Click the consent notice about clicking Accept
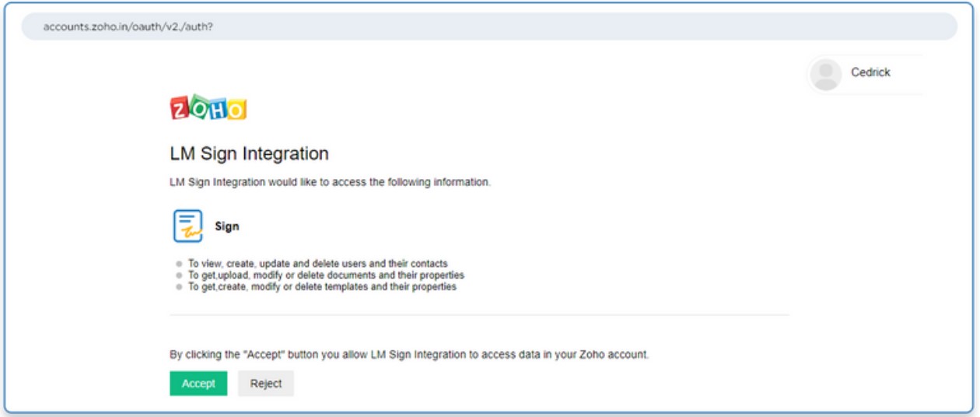Viewport: 980px width, 417px height. (x=409, y=355)
